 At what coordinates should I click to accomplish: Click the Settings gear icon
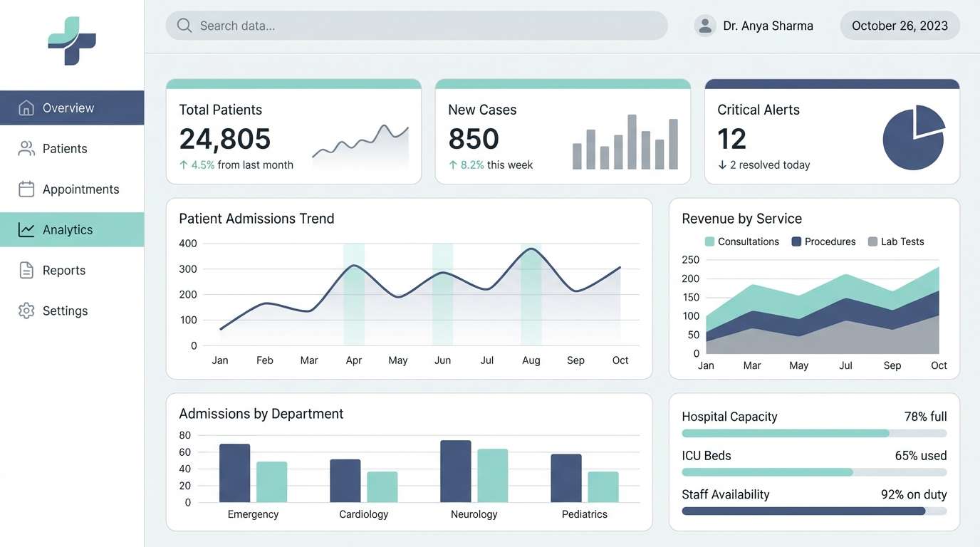[26, 311]
